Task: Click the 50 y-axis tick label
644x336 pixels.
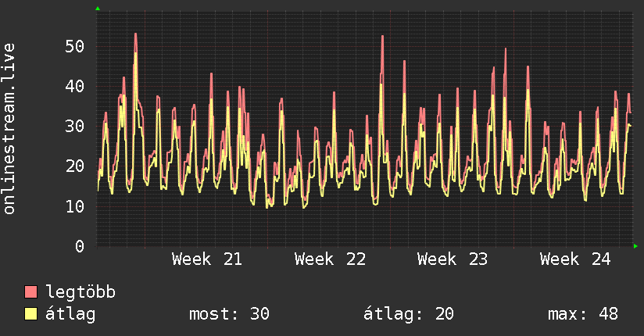Action: click(75, 46)
